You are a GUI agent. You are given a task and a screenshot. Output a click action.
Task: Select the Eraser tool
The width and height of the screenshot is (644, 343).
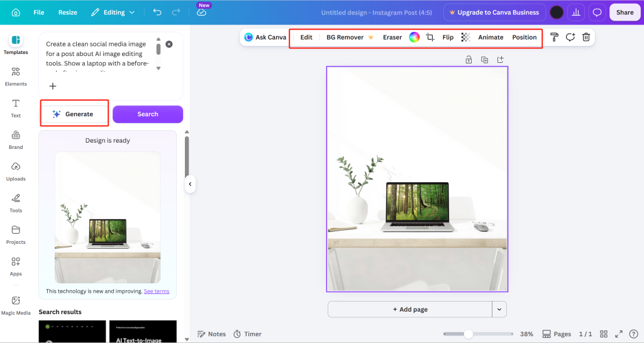(392, 37)
